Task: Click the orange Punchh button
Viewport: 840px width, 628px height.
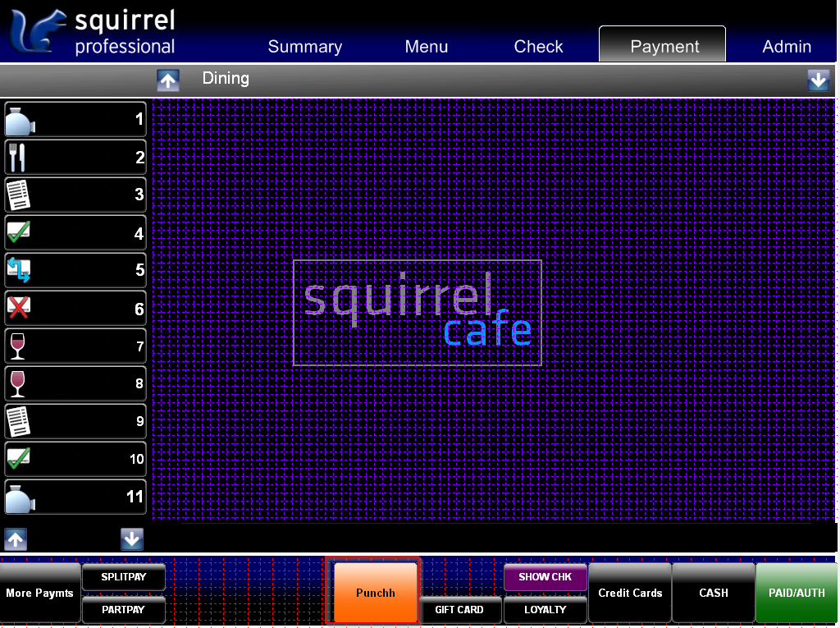Action: point(376,593)
